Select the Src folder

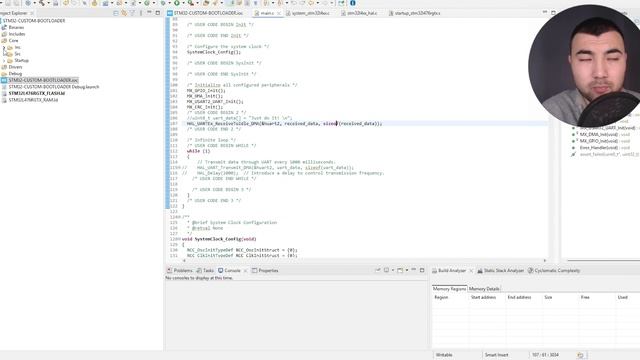pos(18,54)
